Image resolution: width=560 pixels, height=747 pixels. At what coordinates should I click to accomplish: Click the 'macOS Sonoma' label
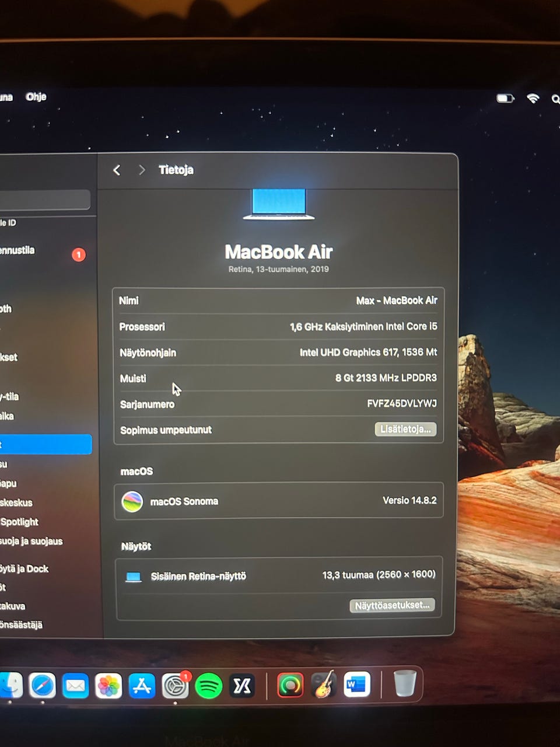coord(184,501)
